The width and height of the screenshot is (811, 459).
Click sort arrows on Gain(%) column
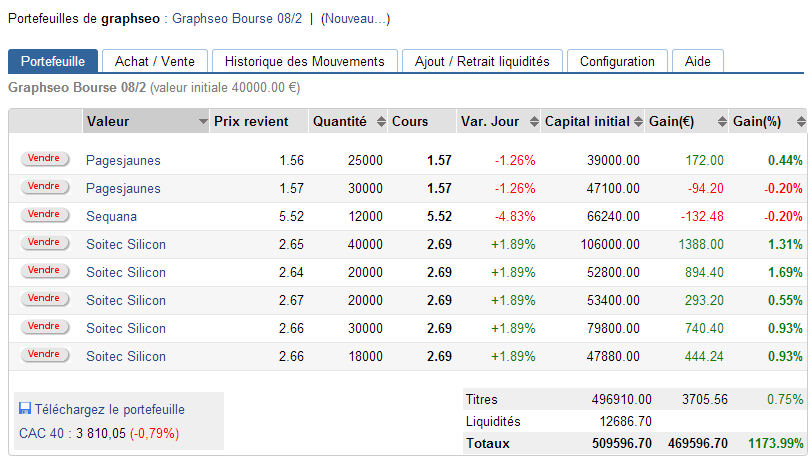[800, 122]
